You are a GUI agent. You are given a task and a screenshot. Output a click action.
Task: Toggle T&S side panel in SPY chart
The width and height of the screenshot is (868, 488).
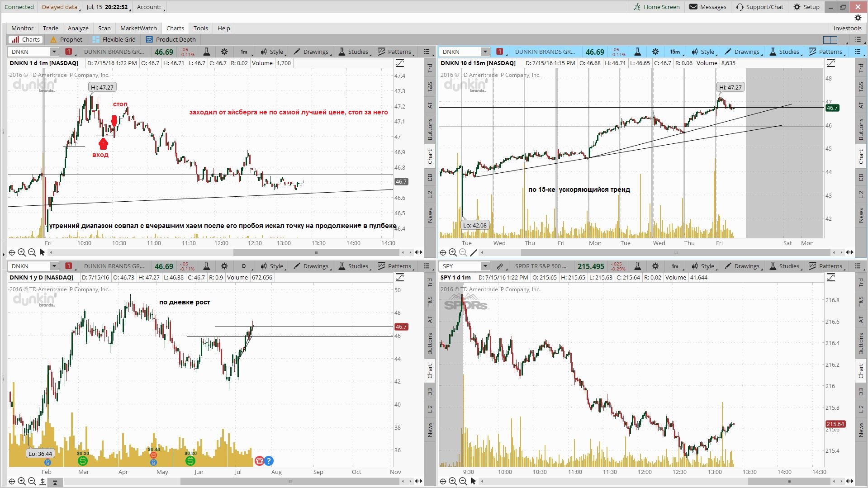[x=861, y=301]
